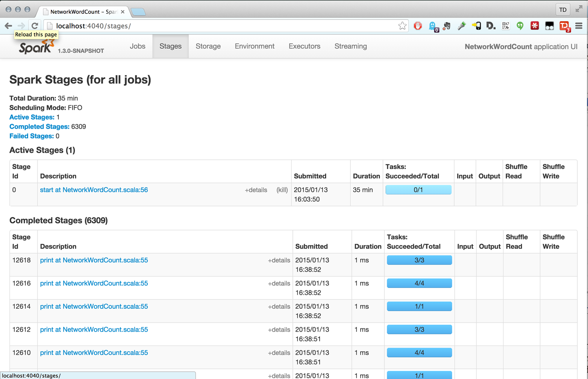Click the 3/3 progress bar of stage 12612

tap(419, 329)
